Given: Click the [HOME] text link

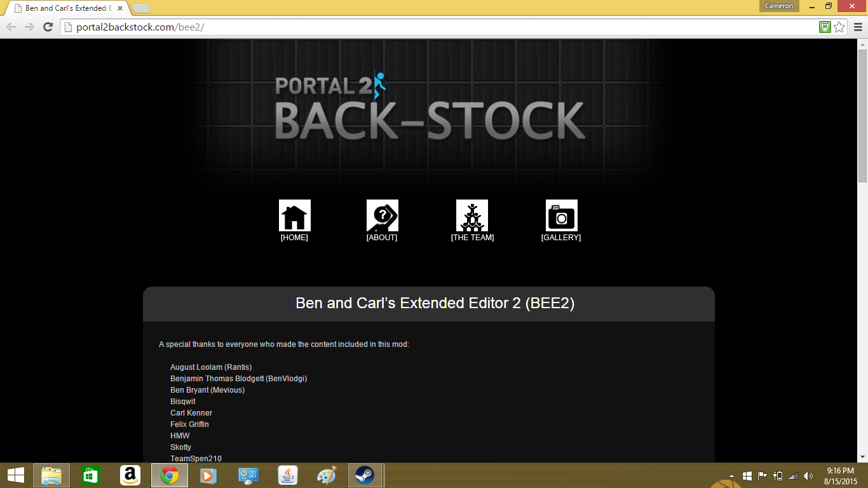Looking at the screenshot, I should 294,238.
